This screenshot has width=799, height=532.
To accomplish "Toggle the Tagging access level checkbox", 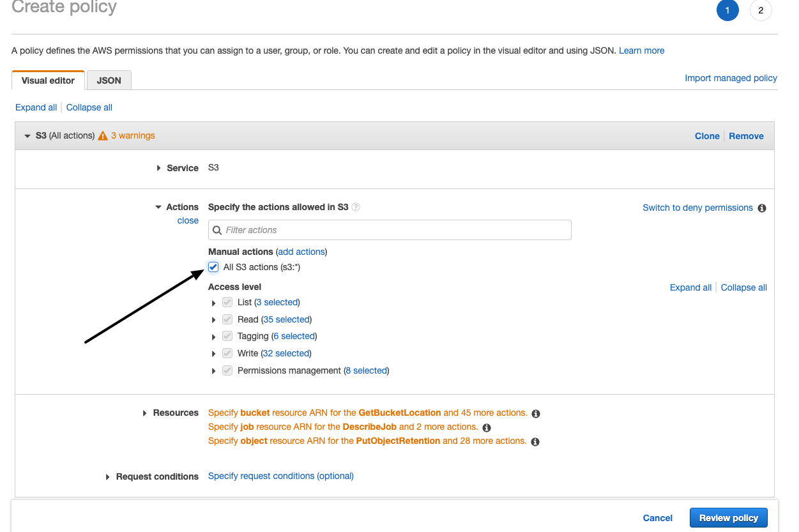I will [x=227, y=336].
